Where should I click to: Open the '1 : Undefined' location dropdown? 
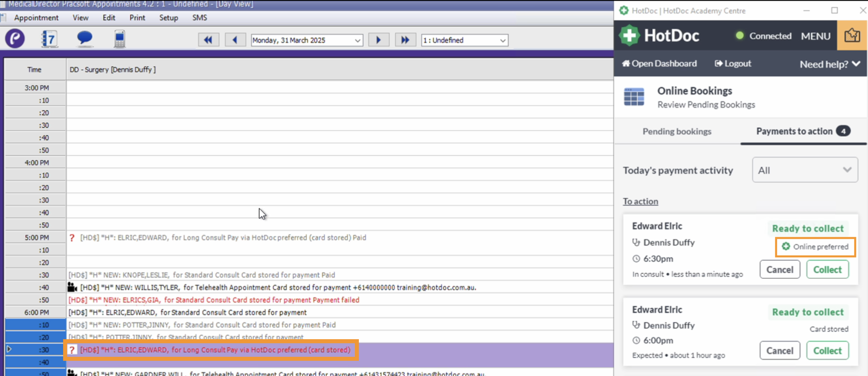(x=465, y=40)
